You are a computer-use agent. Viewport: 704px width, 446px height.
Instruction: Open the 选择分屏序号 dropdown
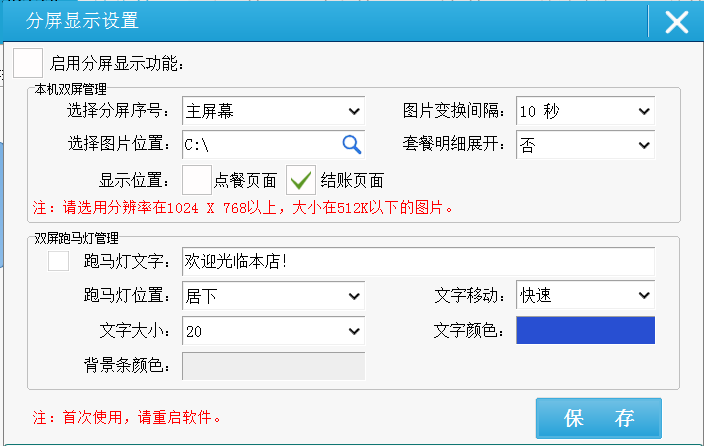tap(273, 110)
